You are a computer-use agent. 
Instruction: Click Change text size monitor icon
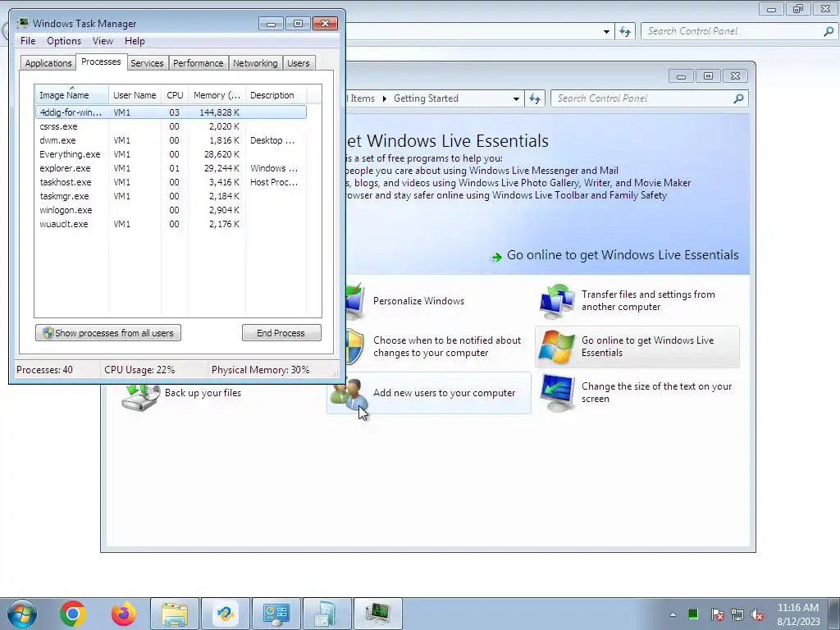557,393
